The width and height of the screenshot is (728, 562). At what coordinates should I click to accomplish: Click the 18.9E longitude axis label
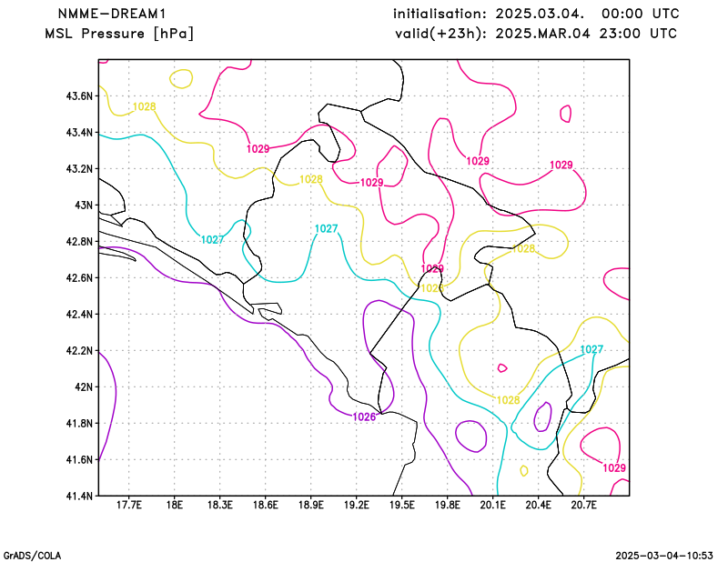[310, 505]
